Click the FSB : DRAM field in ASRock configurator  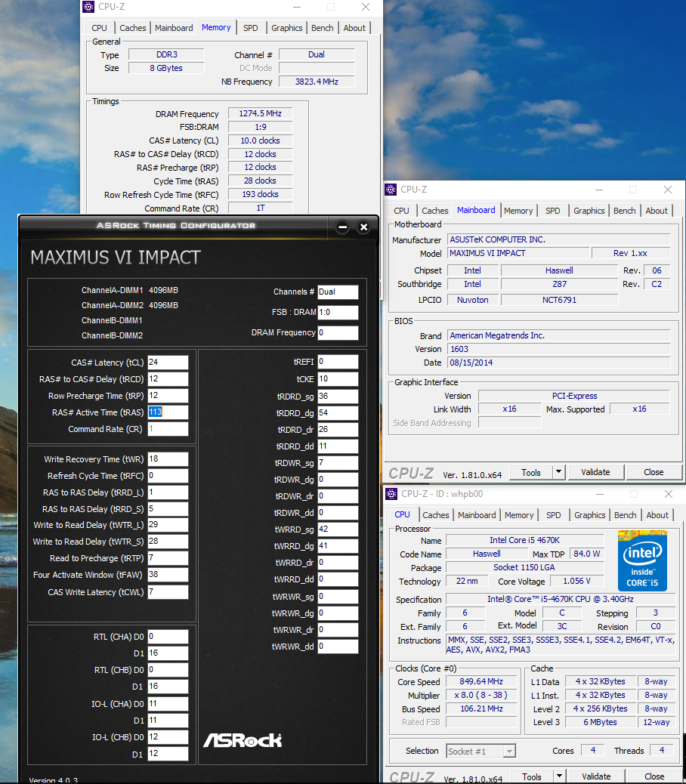(338, 313)
